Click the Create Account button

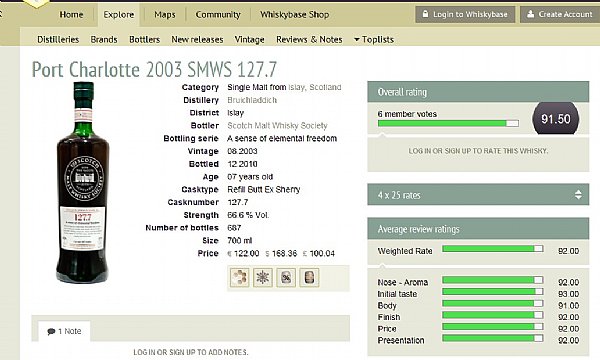(560, 14)
